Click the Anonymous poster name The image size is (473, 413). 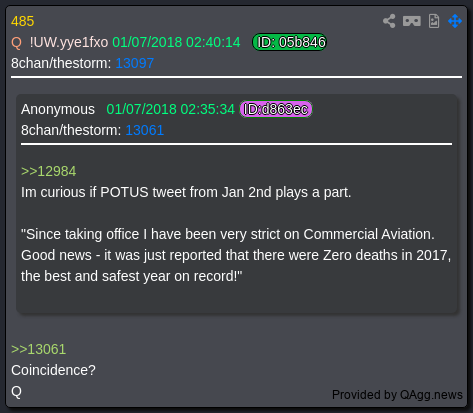[x=58, y=109]
